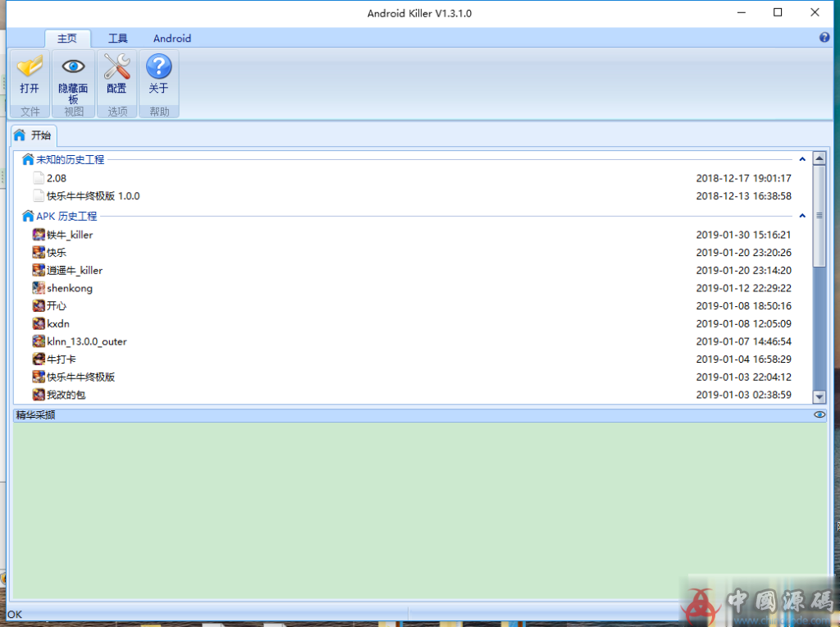Screen dimensions: 840x627
Task: Select the 牛打卡 project name
Action: point(61,359)
